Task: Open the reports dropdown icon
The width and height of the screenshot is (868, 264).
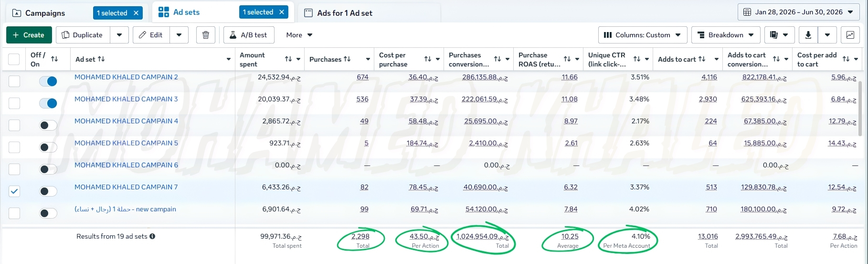Action: tap(780, 35)
